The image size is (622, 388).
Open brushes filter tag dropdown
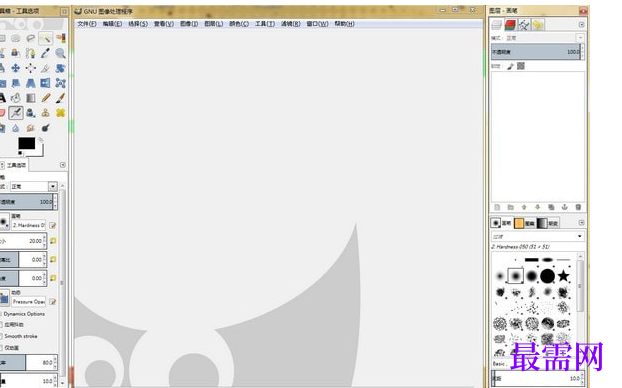[580, 236]
